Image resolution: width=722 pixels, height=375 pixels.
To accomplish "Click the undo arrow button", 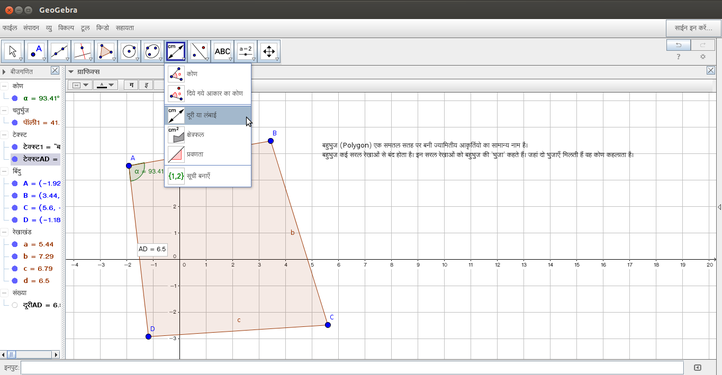I will [x=678, y=45].
